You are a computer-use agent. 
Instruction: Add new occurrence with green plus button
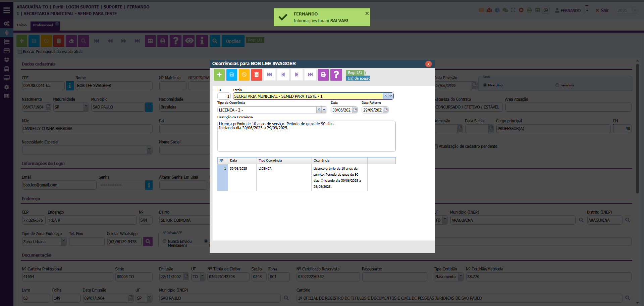click(219, 75)
